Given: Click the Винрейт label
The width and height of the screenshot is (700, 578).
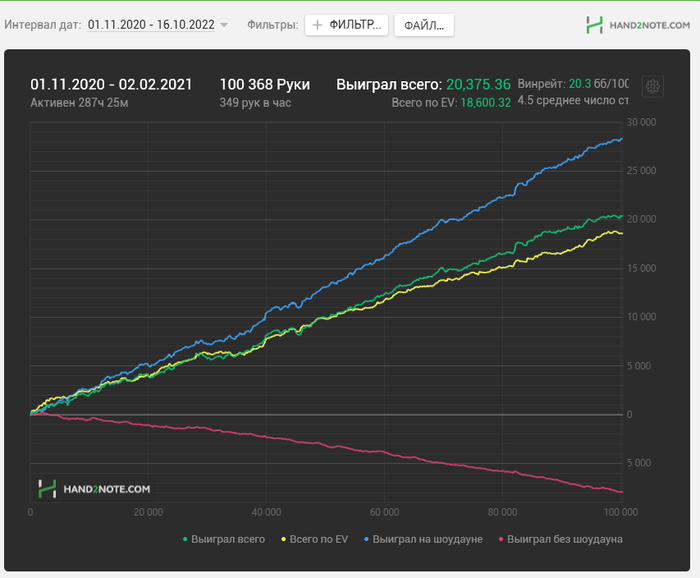Looking at the screenshot, I should pyautogui.click(x=542, y=83).
